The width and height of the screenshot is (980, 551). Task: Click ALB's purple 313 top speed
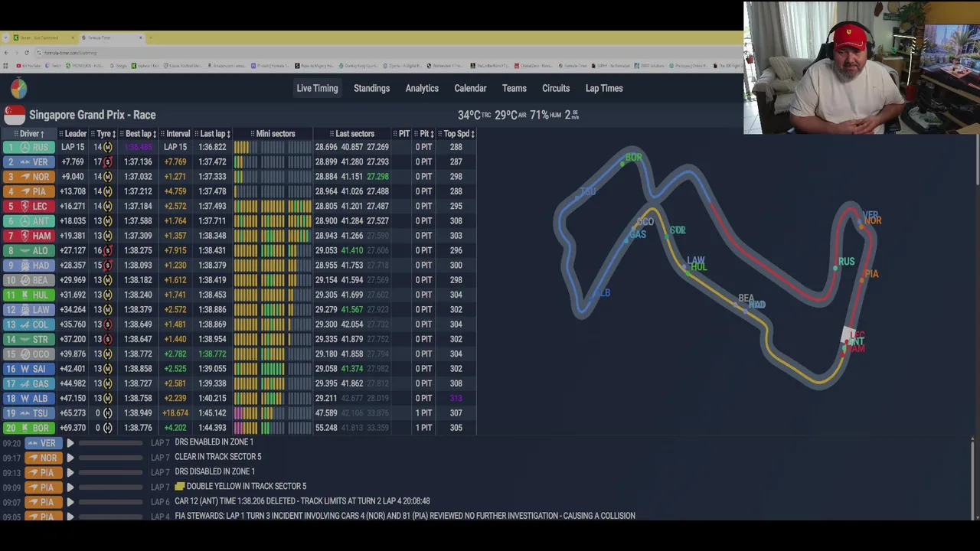(x=456, y=398)
